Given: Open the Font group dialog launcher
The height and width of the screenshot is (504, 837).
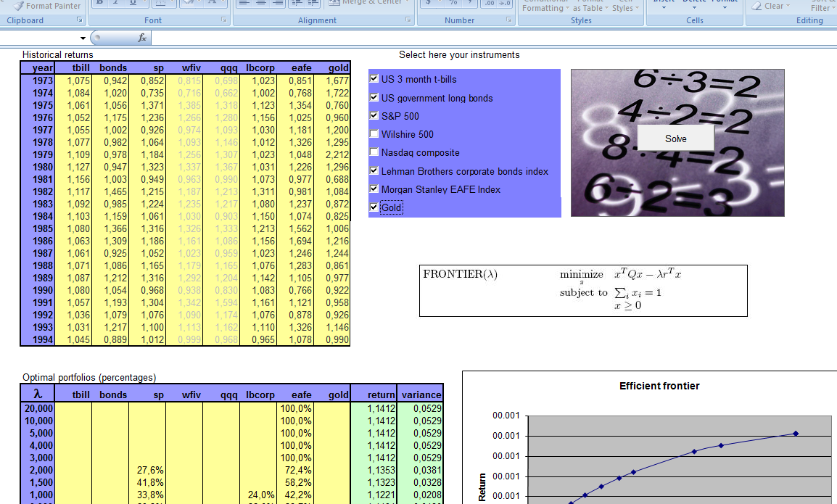Looking at the screenshot, I should (x=224, y=20).
